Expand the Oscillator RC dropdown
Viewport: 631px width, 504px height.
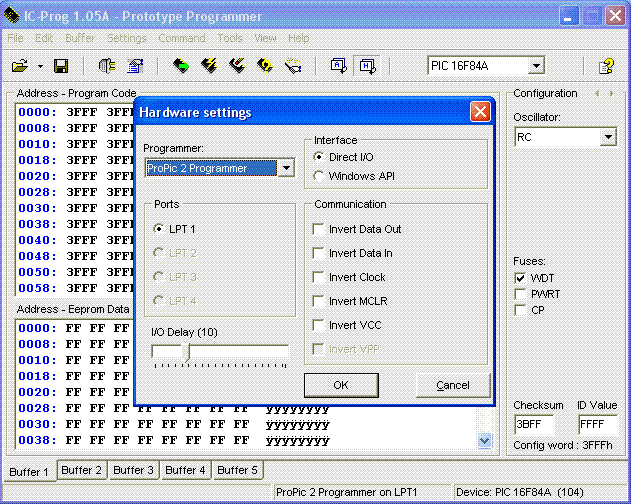(x=608, y=137)
